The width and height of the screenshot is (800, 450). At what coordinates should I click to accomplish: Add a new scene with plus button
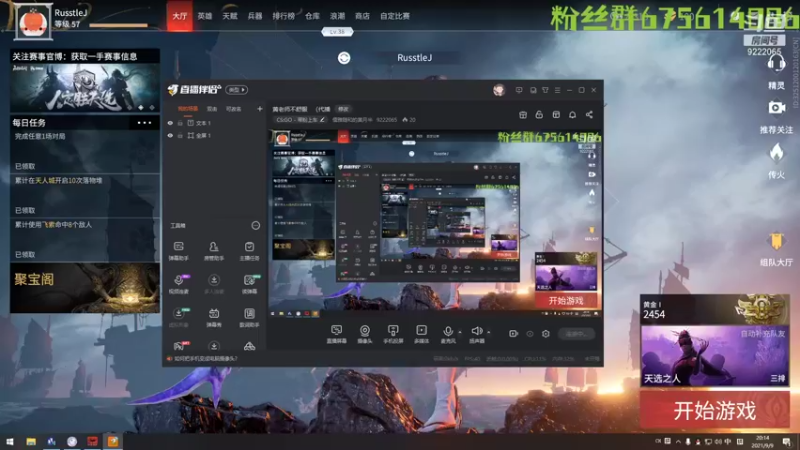pyautogui.click(x=260, y=109)
